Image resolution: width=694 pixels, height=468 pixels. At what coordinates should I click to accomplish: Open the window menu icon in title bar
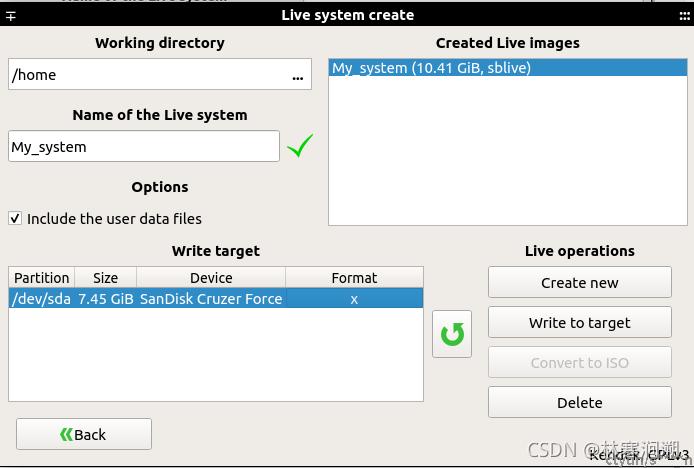(x=11, y=16)
